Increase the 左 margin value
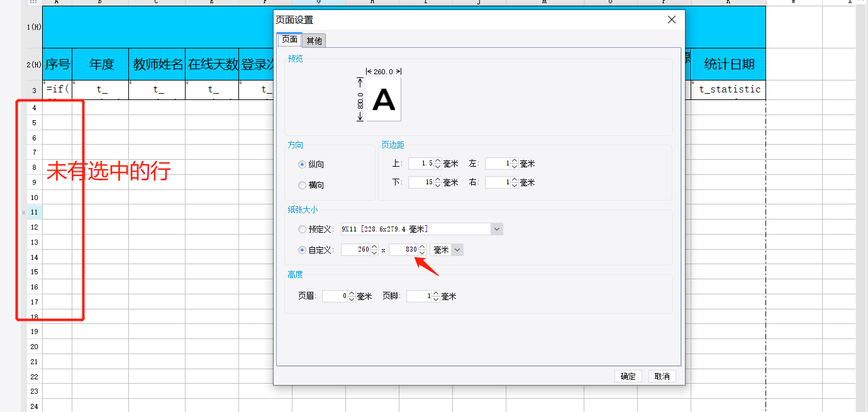Image resolution: width=868 pixels, height=412 pixels. pos(515,161)
